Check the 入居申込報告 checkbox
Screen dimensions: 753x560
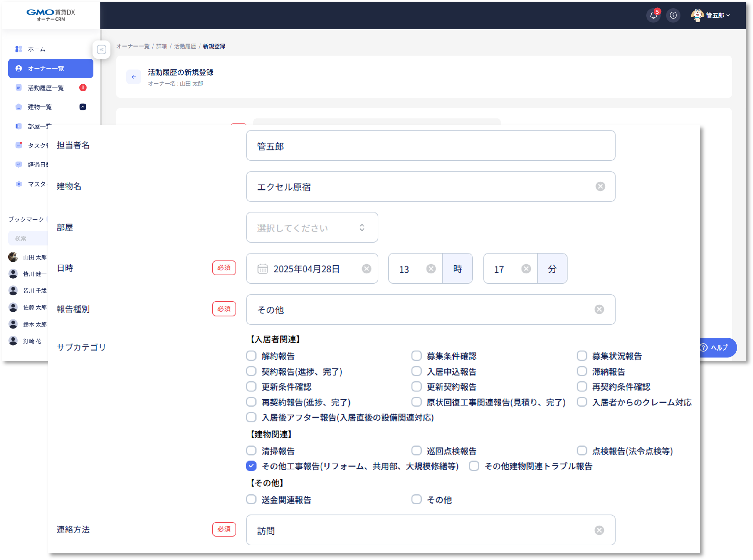coord(417,371)
